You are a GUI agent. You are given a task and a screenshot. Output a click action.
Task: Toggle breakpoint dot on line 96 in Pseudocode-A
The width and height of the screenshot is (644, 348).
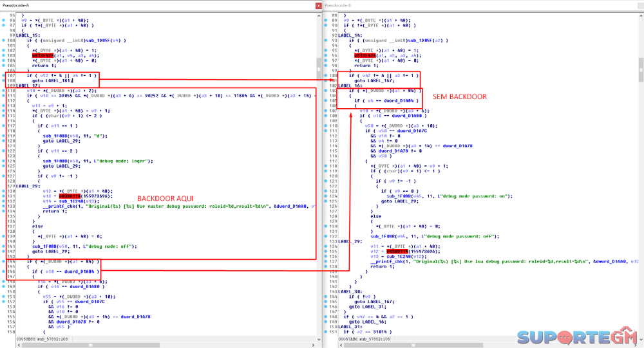coord(4,20)
